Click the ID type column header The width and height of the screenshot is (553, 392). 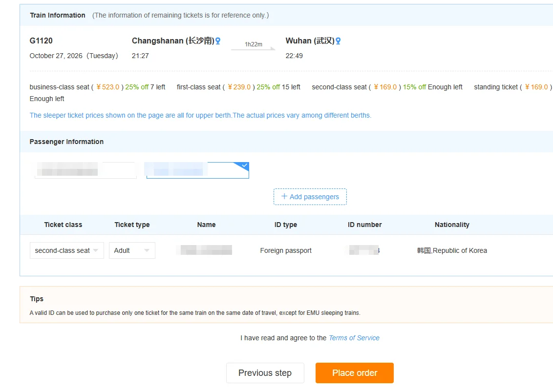(x=286, y=225)
